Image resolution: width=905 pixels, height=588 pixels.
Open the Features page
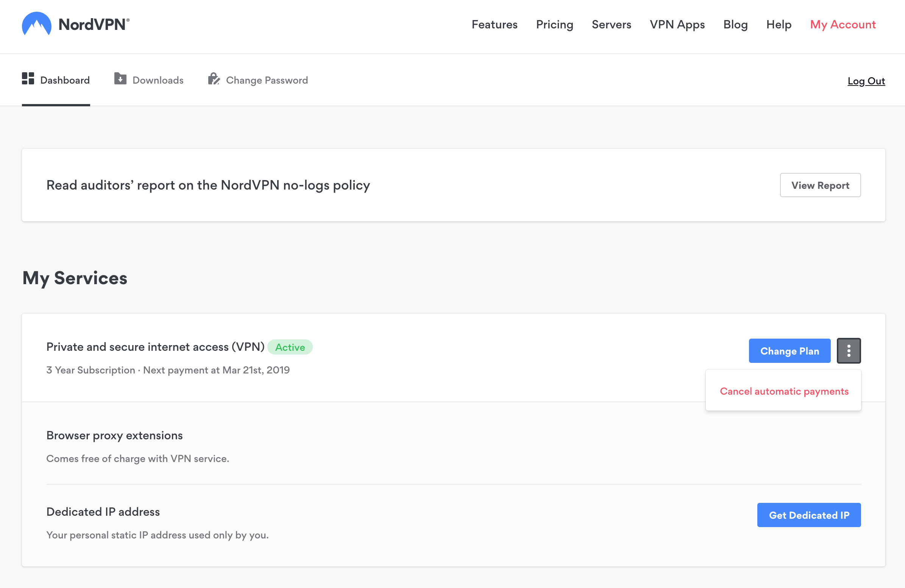[494, 24]
